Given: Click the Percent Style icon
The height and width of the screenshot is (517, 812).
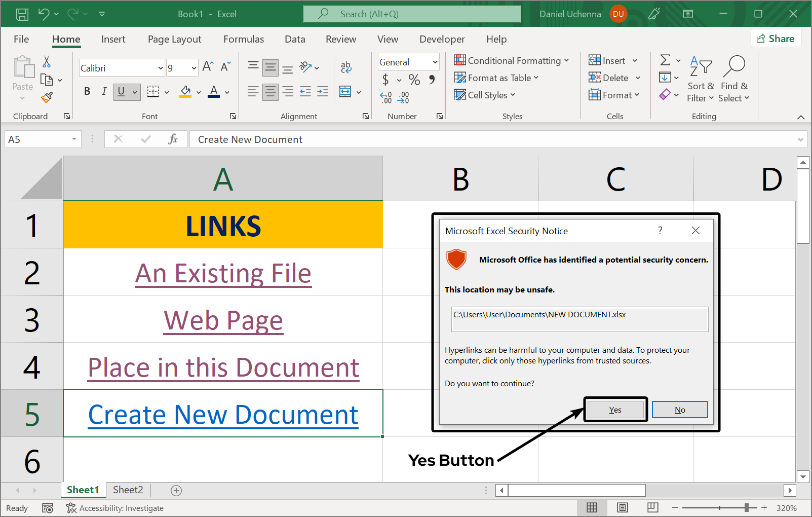Looking at the screenshot, I should pyautogui.click(x=414, y=80).
